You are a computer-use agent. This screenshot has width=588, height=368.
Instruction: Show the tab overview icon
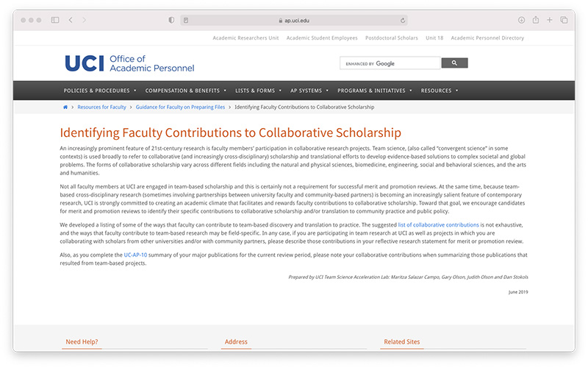[x=564, y=20]
